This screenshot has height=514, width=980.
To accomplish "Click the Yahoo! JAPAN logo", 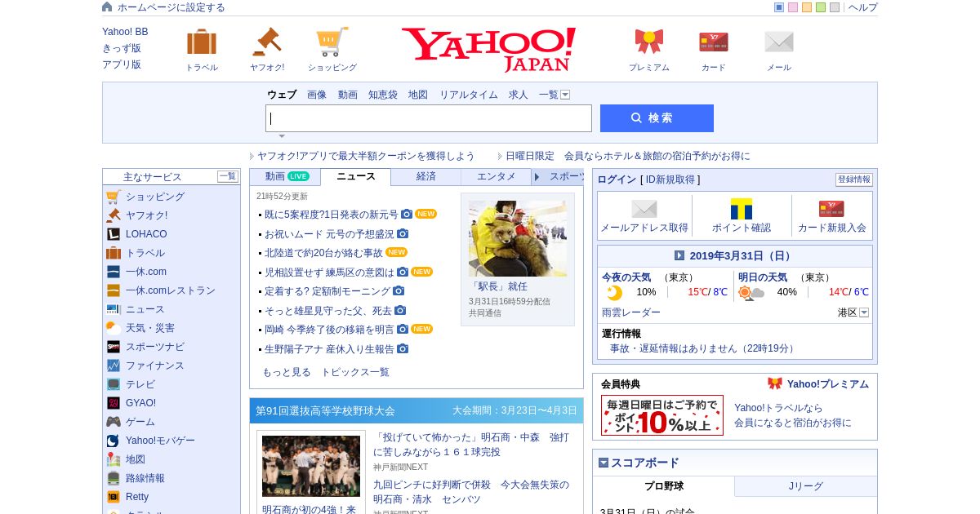I will tap(488, 49).
